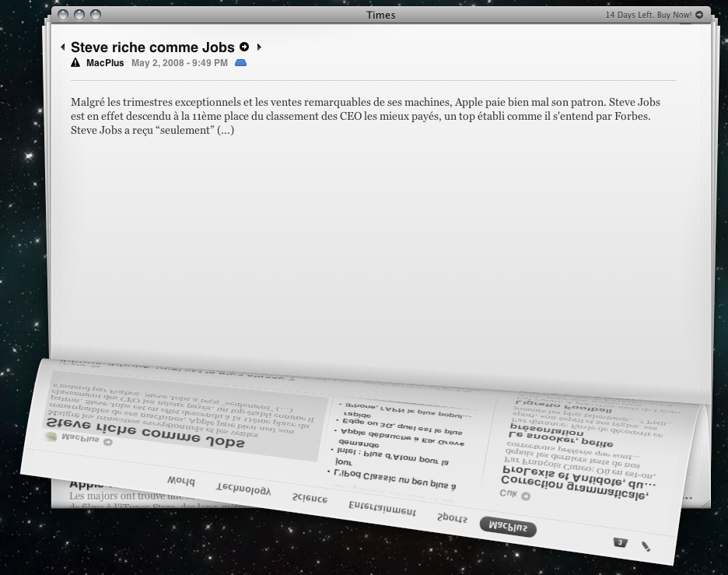
Task: Zoom the Times window with the third title-bar button
Action: pos(96,15)
